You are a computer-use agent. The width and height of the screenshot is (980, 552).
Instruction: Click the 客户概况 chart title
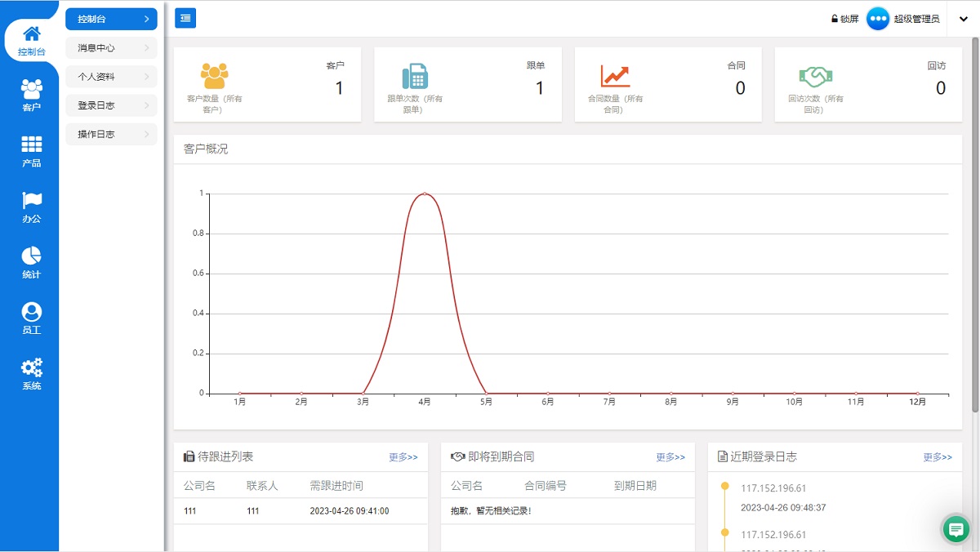tap(206, 149)
